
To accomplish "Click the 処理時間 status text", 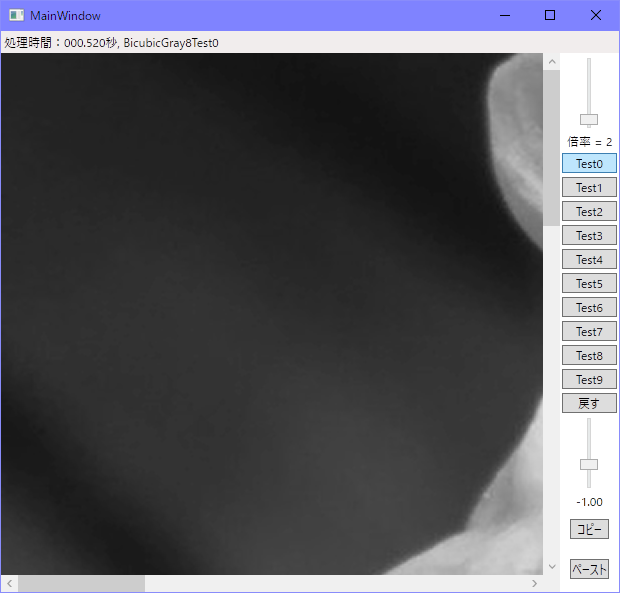I will coord(111,43).
